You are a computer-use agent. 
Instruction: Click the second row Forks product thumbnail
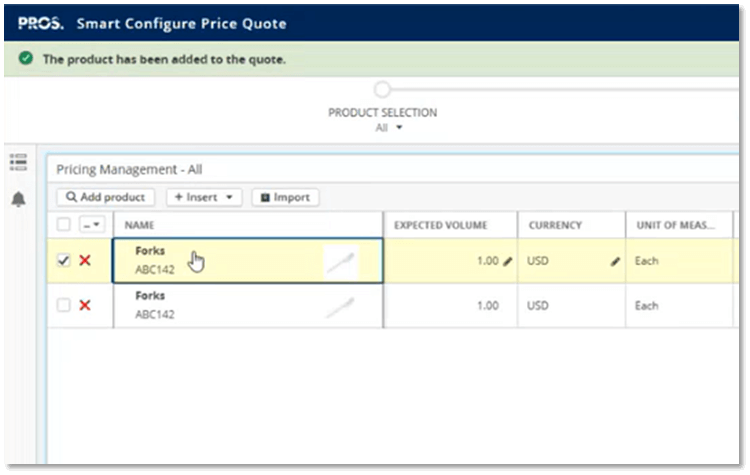point(340,308)
